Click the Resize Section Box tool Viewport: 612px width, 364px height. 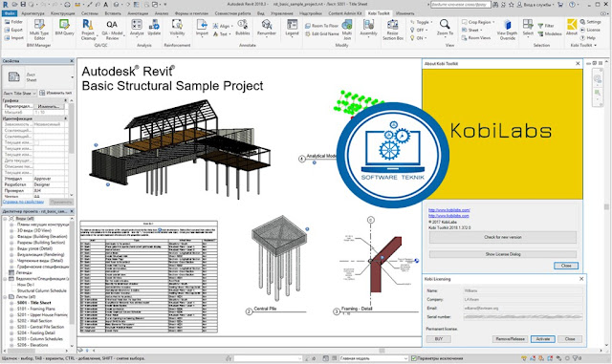393,30
